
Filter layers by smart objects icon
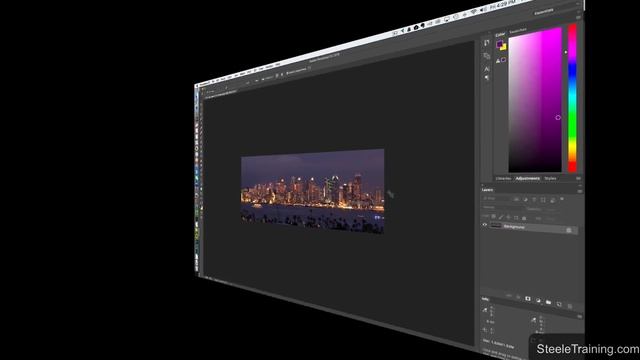(553, 200)
